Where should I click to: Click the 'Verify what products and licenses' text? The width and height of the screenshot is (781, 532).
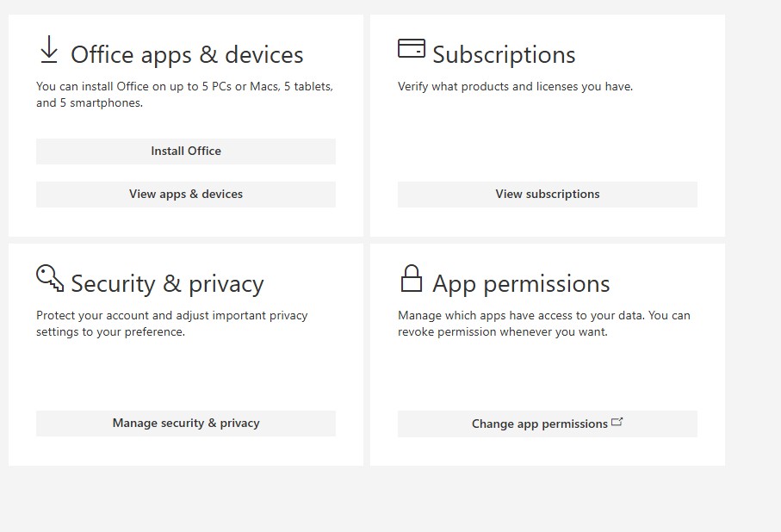tap(515, 87)
